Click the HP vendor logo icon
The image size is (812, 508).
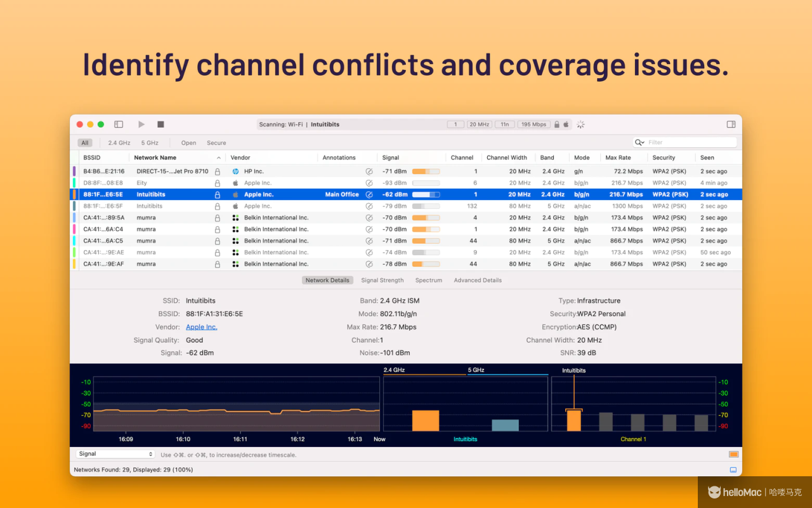[235, 171]
